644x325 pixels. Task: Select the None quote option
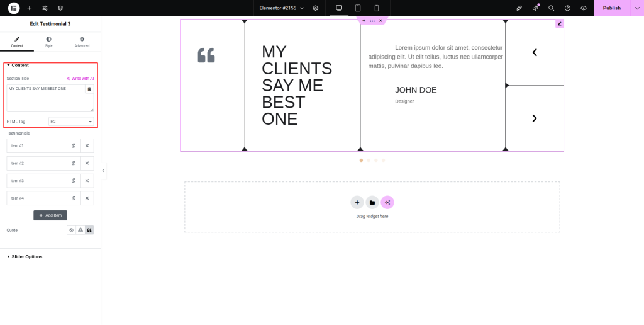[72, 230]
